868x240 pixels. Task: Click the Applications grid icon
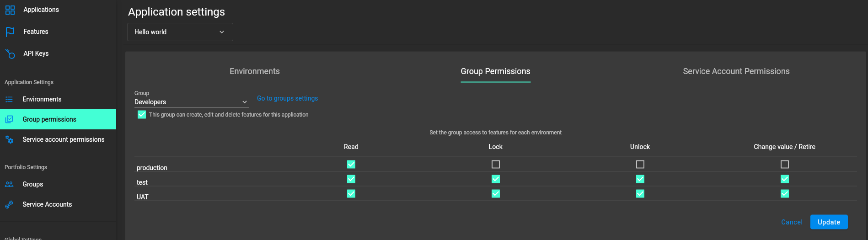coord(10,10)
